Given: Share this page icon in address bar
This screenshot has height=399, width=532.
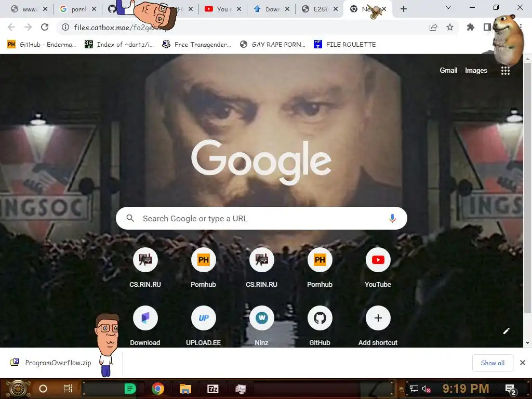Looking at the screenshot, I should click(433, 27).
